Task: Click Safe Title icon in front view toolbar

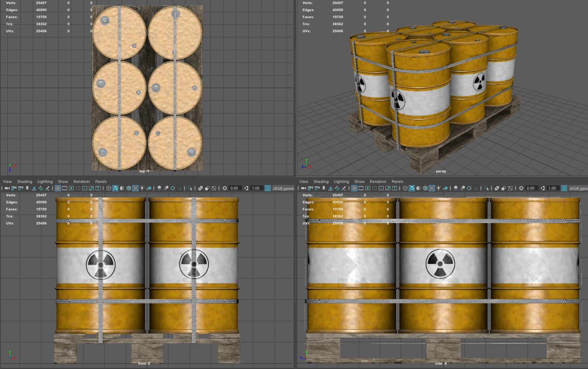Action: [x=98, y=188]
